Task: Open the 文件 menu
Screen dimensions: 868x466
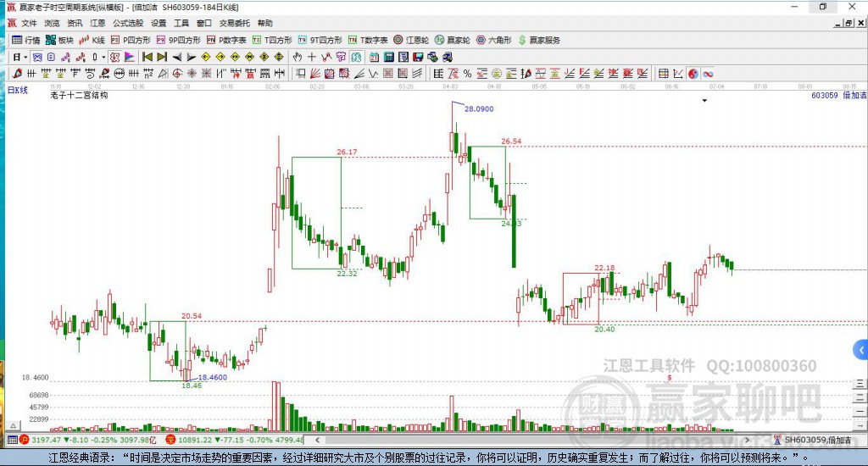Action: pos(29,23)
